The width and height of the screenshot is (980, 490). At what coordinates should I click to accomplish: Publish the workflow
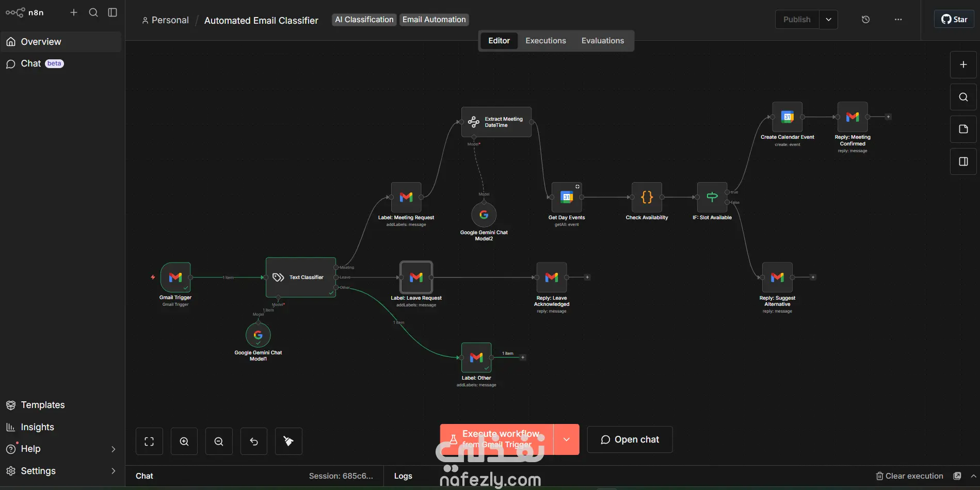click(x=797, y=20)
